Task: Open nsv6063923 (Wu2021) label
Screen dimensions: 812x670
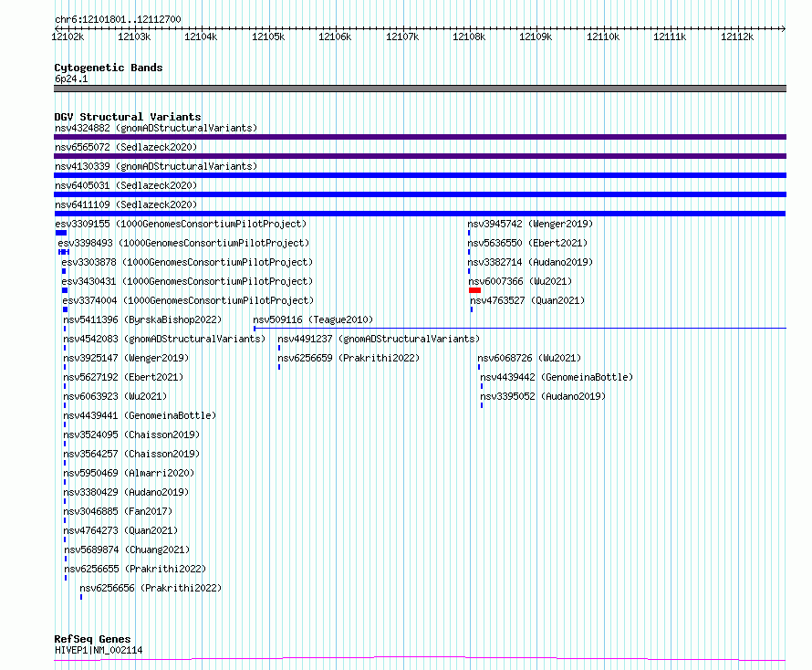Action: (115, 396)
